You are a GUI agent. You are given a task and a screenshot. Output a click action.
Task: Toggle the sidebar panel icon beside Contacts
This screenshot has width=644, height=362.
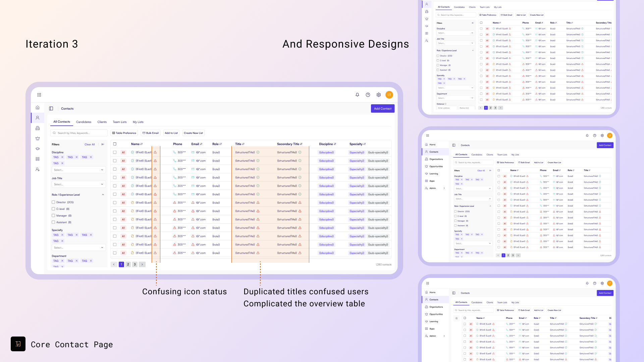pyautogui.click(x=51, y=109)
